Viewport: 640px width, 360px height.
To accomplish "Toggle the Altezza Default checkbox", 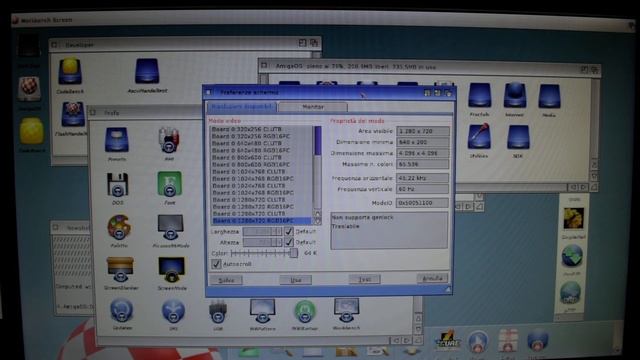I will pyautogui.click(x=289, y=242).
